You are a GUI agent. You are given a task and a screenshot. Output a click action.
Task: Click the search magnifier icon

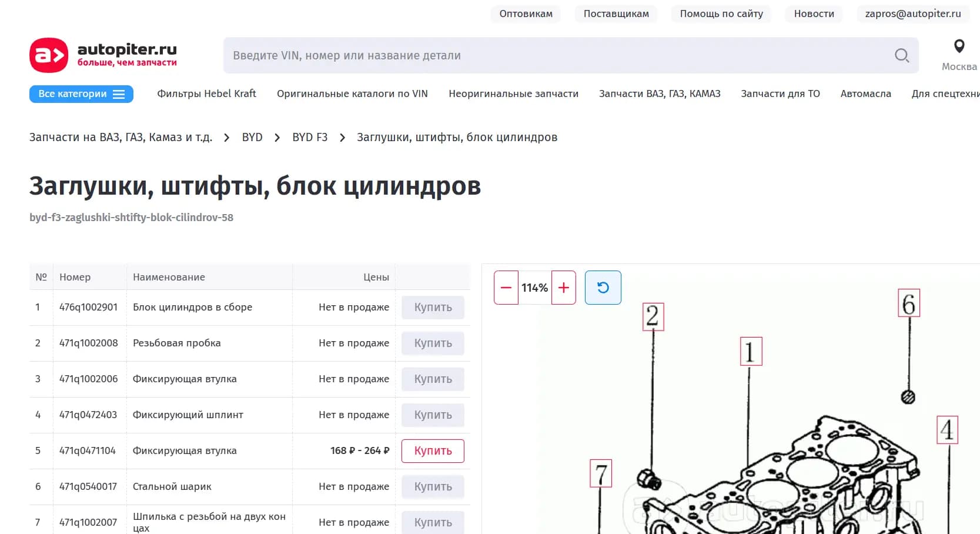902,55
